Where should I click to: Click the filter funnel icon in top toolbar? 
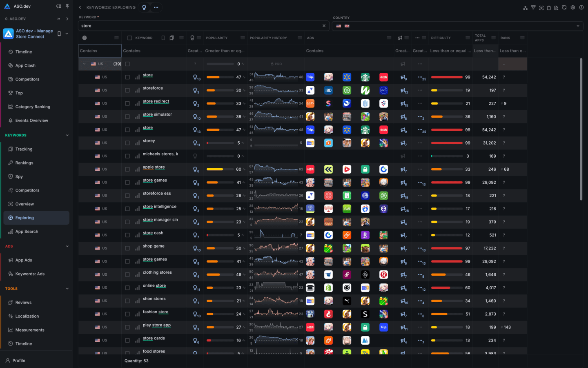(533, 7)
